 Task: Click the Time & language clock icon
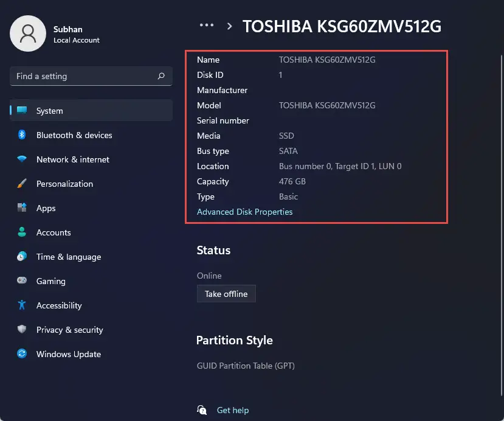(22, 256)
